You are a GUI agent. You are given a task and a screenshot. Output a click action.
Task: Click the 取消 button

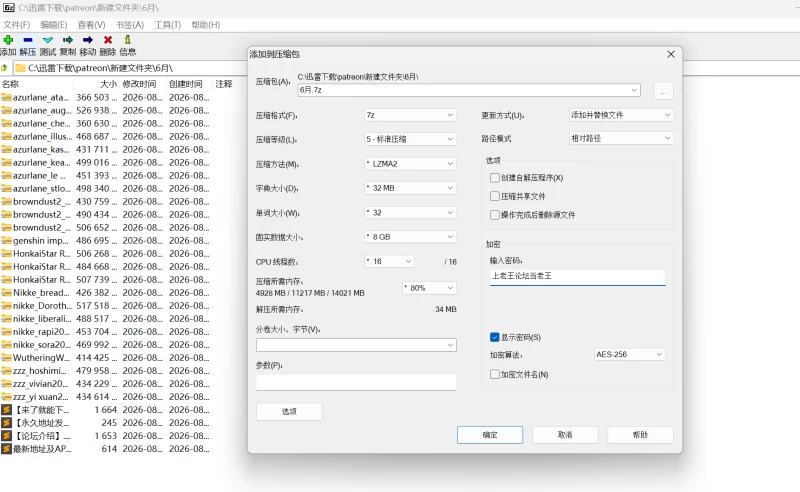pyautogui.click(x=565, y=435)
